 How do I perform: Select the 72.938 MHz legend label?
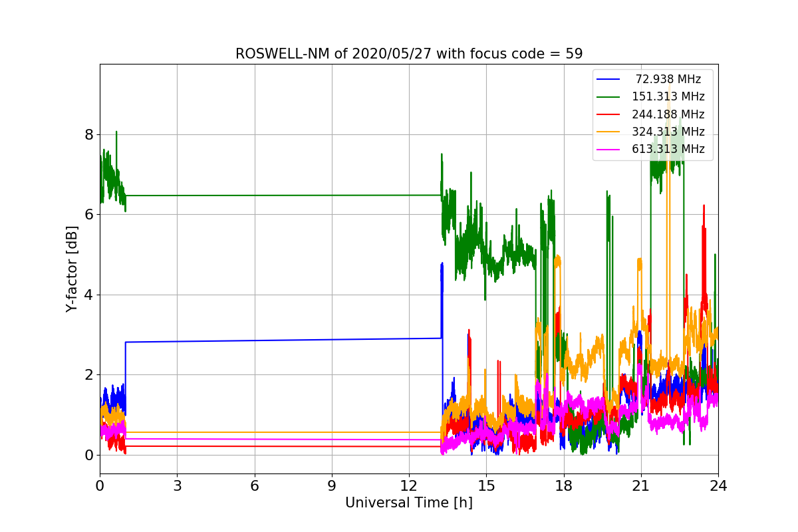(x=668, y=79)
